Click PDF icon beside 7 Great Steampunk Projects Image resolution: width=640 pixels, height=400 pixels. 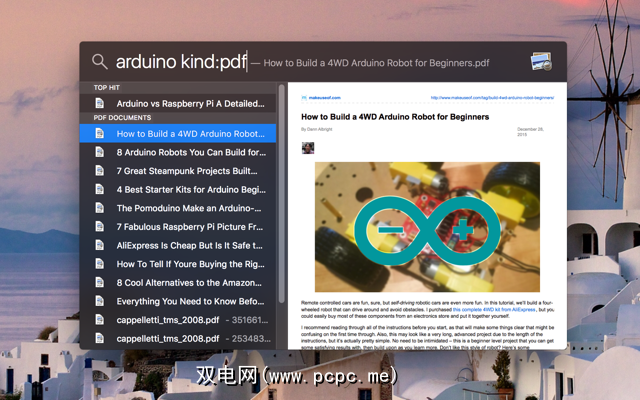[100, 171]
